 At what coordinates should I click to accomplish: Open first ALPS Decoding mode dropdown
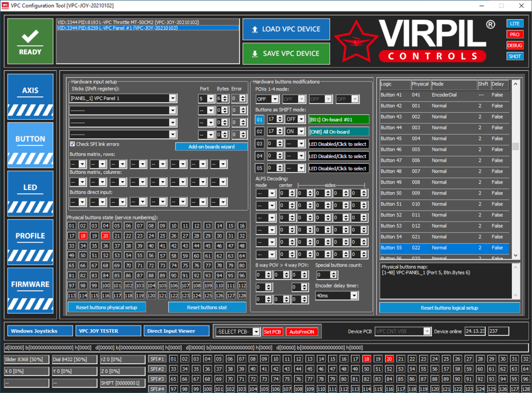[266, 193]
